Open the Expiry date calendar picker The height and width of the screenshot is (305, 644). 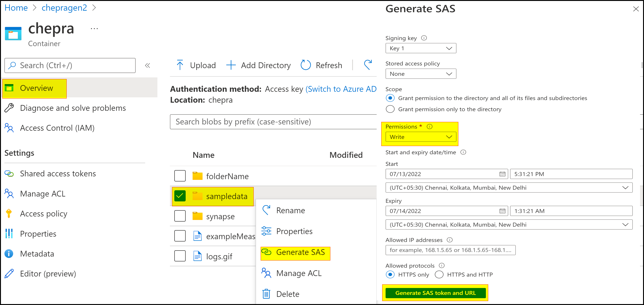tap(502, 211)
